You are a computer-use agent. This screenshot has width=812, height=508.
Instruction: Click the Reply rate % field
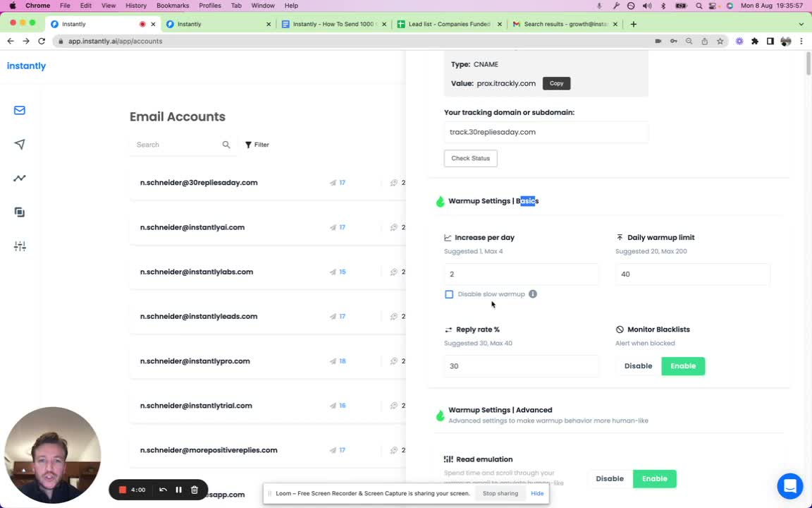521,366
